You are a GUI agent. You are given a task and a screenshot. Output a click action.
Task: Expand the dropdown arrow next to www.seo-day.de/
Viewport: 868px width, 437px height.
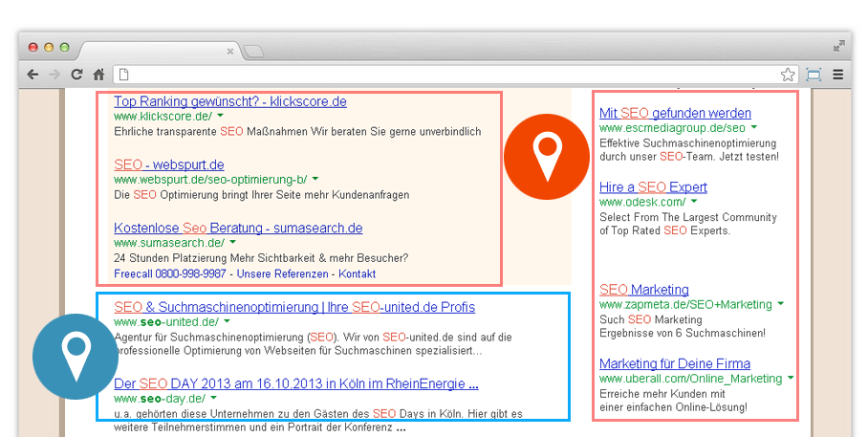point(213,398)
